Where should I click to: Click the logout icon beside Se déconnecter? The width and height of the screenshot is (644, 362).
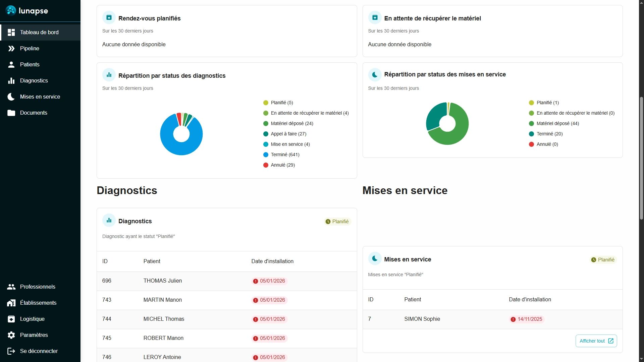click(x=11, y=351)
